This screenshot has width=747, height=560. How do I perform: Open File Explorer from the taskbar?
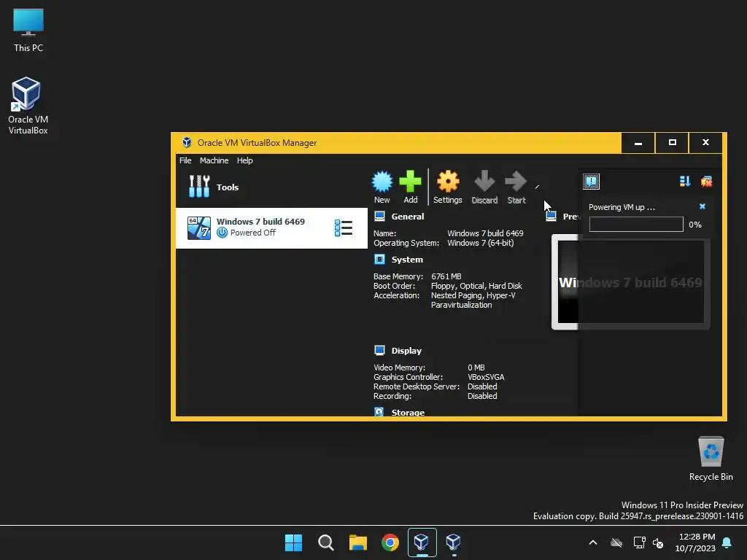pos(357,542)
